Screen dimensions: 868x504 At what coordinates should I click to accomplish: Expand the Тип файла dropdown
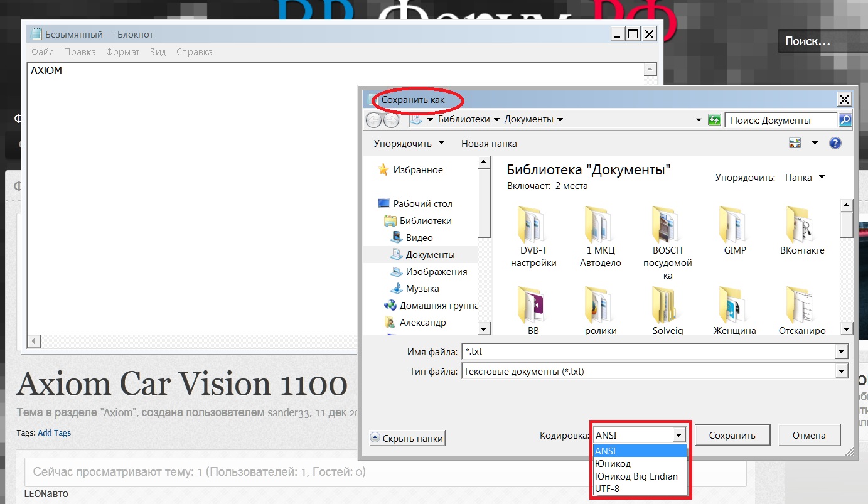pyautogui.click(x=842, y=372)
